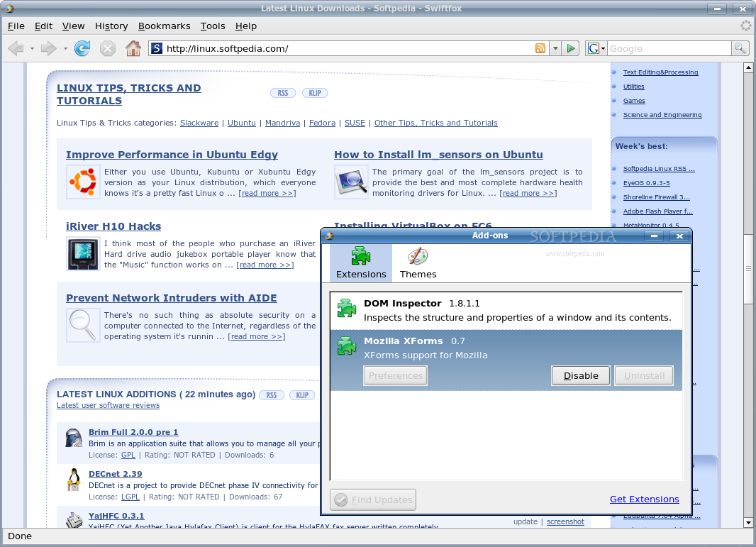Open EyeOS 0.9.3-5 in Week's best

[646, 183]
